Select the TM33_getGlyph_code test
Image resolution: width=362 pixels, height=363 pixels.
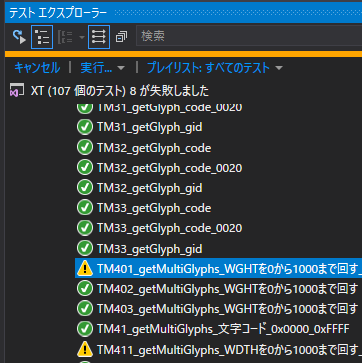coord(154,208)
